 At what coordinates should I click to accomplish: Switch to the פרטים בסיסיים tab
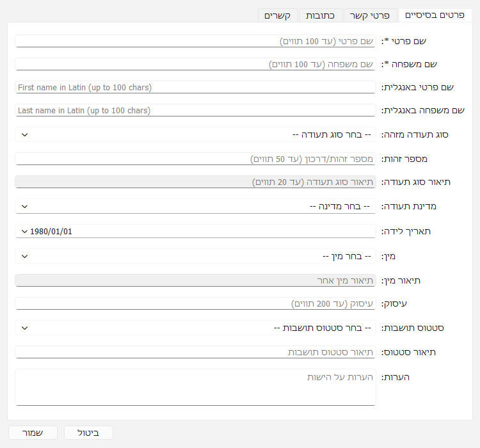pos(435,15)
